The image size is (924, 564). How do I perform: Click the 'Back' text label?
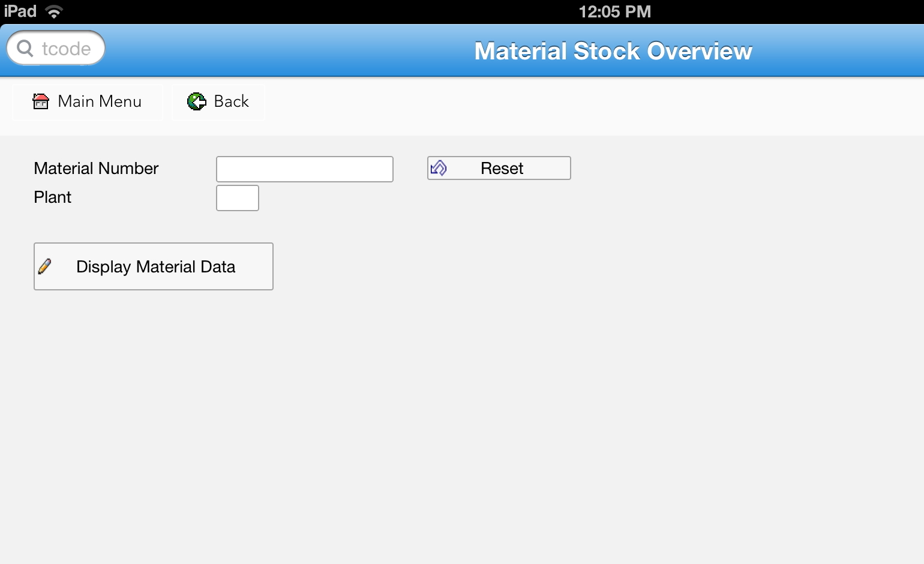(x=231, y=101)
